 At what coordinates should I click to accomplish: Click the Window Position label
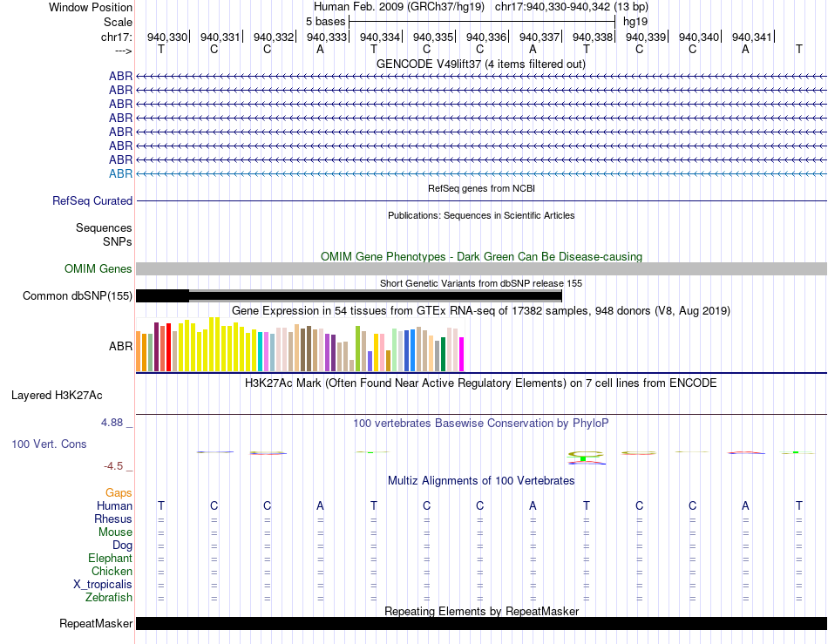coord(91,7)
